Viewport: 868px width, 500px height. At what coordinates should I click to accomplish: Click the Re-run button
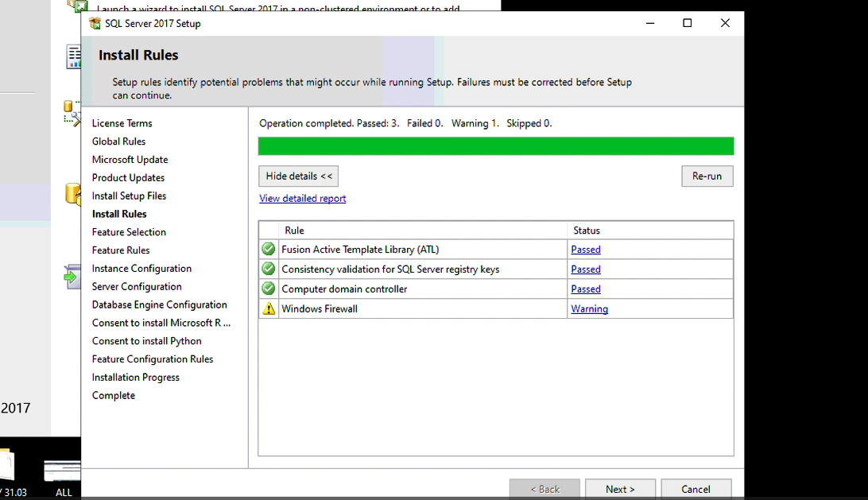(707, 176)
